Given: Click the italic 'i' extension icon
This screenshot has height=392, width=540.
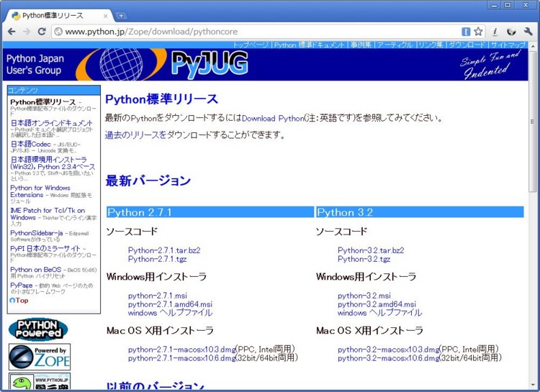Looking at the screenshot, I should tap(495, 32).
